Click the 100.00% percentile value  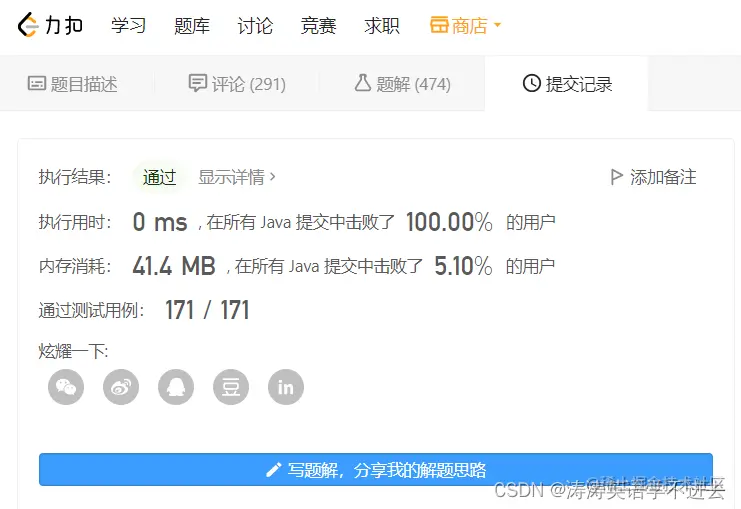(449, 222)
